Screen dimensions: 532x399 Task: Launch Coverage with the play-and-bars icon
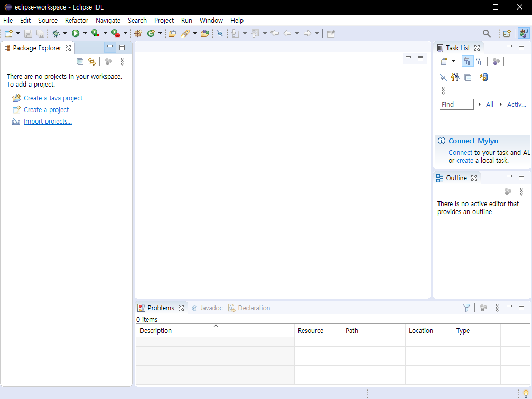(x=96, y=33)
